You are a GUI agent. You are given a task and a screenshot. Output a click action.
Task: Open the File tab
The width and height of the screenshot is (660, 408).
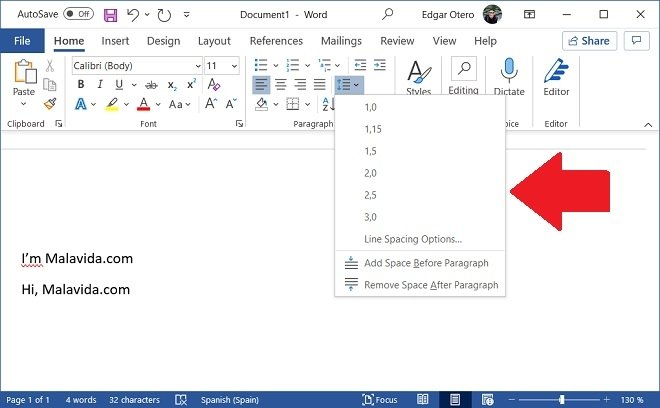point(22,41)
